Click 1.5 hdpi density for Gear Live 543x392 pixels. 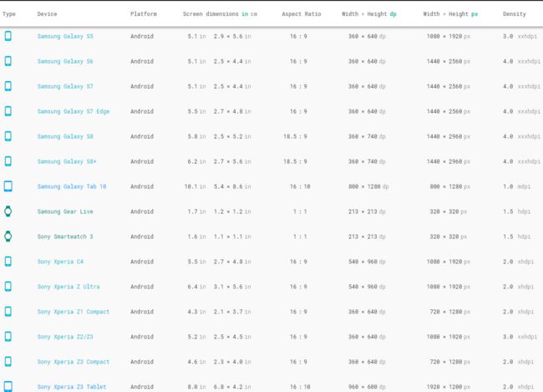(516, 211)
